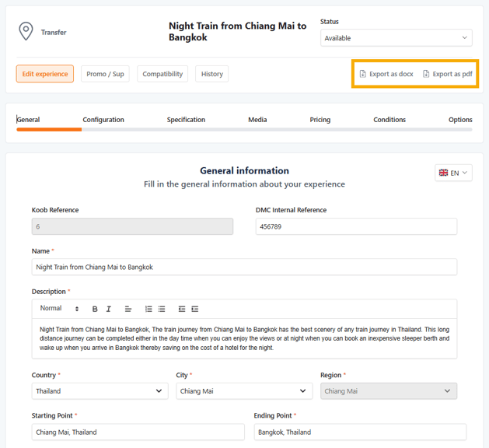Expand the EN language selector
Image resolution: width=489 pixels, height=448 pixels.
pyautogui.click(x=453, y=173)
